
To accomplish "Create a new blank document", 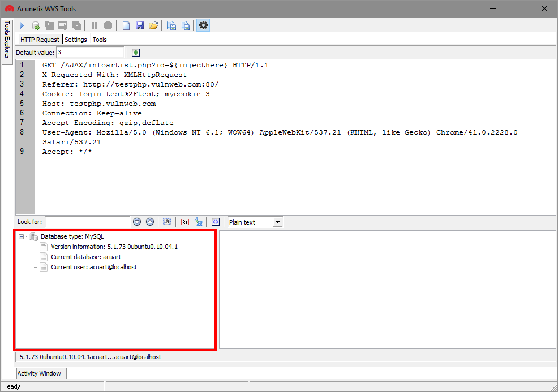I will (126, 25).
